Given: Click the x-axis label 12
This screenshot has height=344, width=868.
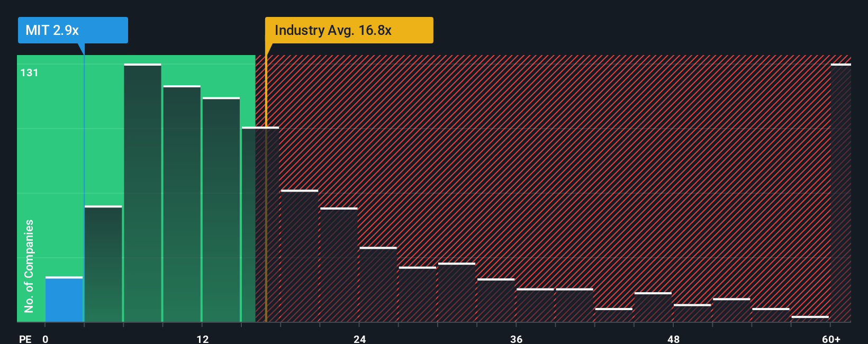Looking at the screenshot, I should tap(203, 339).
